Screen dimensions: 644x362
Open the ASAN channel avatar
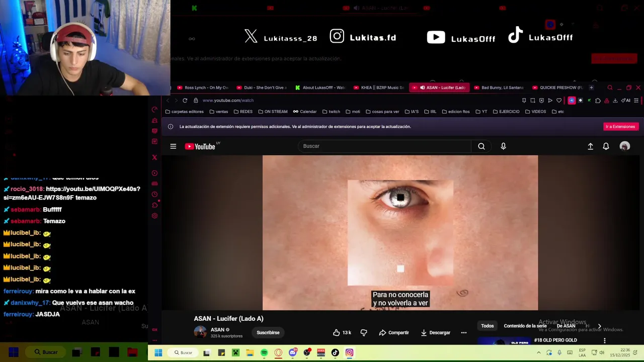200,332
